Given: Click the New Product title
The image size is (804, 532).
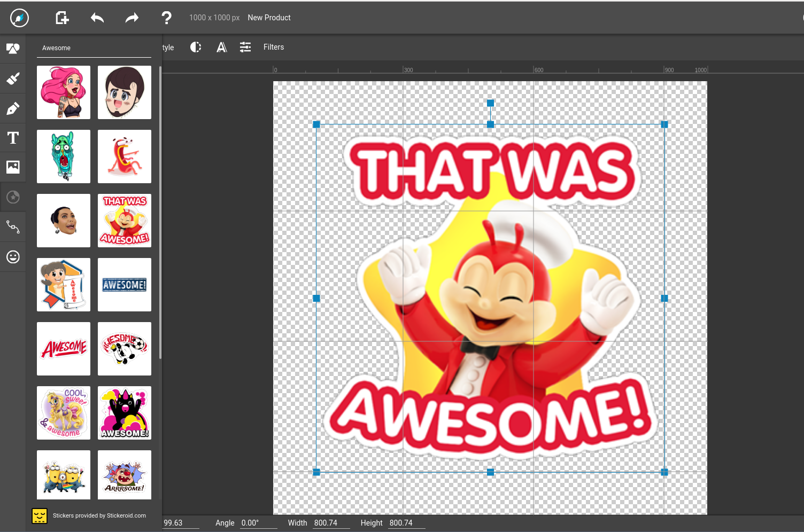Looking at the screenshot, I should (x=269, y=18).
